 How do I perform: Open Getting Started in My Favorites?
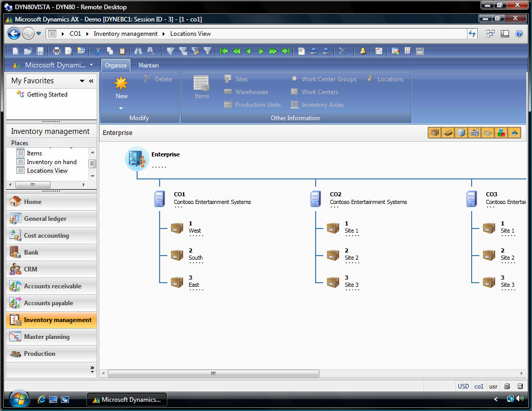[x=47, y=95]
